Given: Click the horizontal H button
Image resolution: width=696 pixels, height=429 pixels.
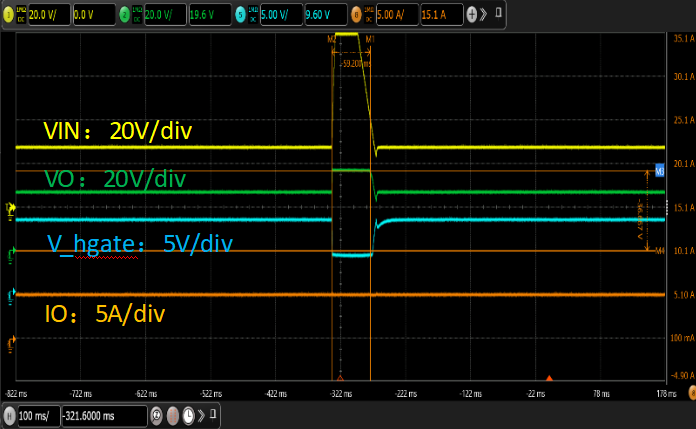Looking at the screenshot, I should tap(10, 412).
